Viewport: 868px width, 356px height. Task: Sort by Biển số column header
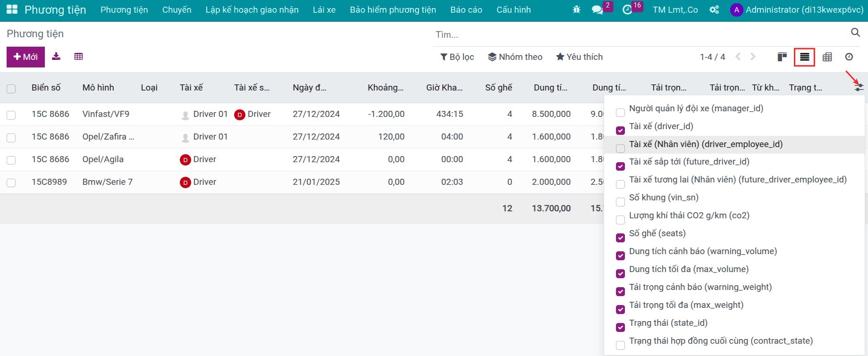click(x=46, y=87)
